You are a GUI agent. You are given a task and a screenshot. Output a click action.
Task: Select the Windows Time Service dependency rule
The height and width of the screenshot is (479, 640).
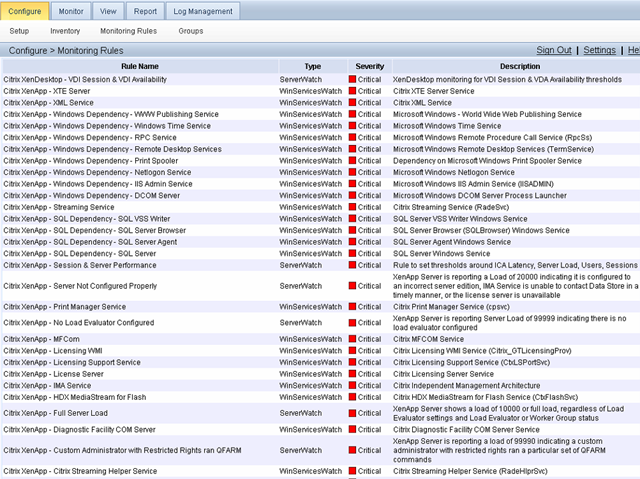pyautogui.click(x=107, y=126)
